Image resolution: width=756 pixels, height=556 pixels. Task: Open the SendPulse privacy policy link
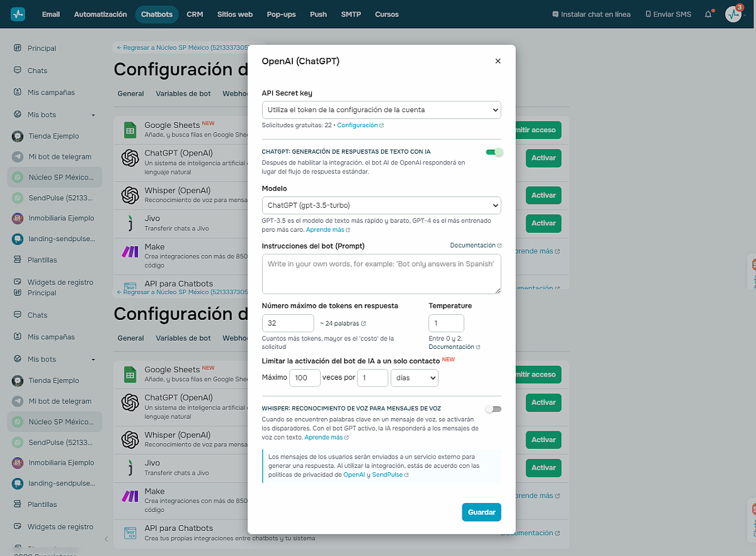(x=390, y=475)
